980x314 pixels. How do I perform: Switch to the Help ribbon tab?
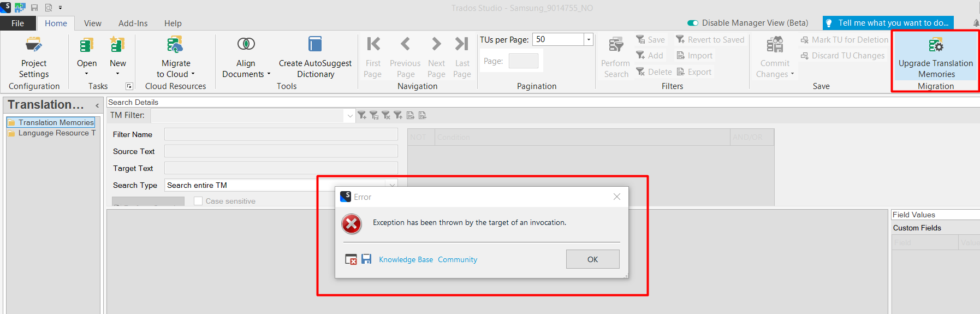[x=173, y=23]
